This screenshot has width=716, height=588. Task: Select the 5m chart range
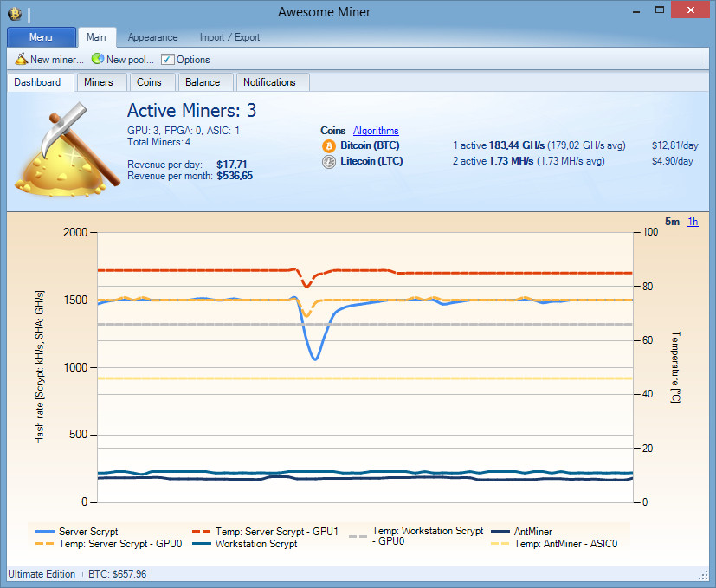[x=672, y=222]
